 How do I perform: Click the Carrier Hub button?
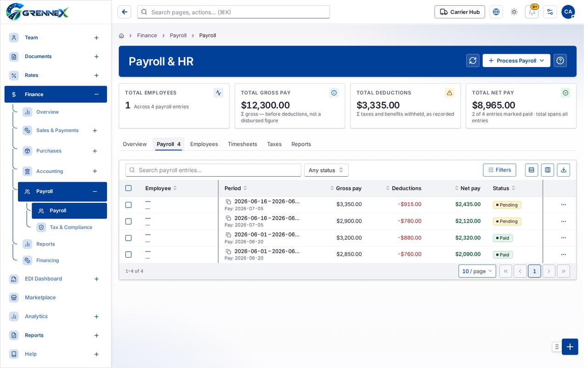(x=460, y=12)
